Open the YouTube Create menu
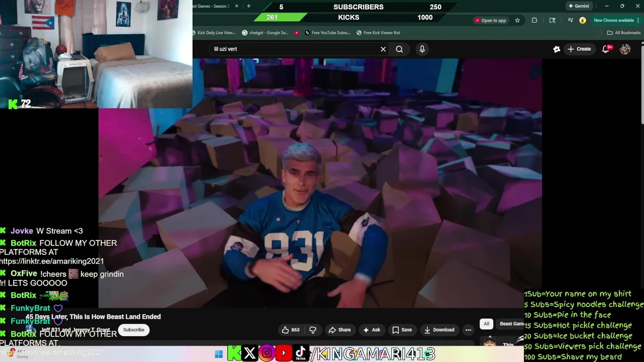The width and height of the screenshot is (644, 362). [x=579, y=49]
